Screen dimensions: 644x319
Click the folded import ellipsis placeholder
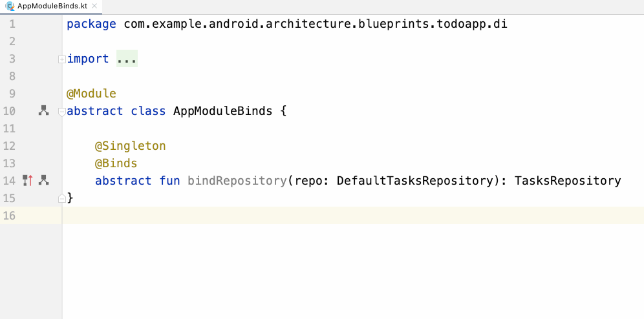[x=127, y=59]
